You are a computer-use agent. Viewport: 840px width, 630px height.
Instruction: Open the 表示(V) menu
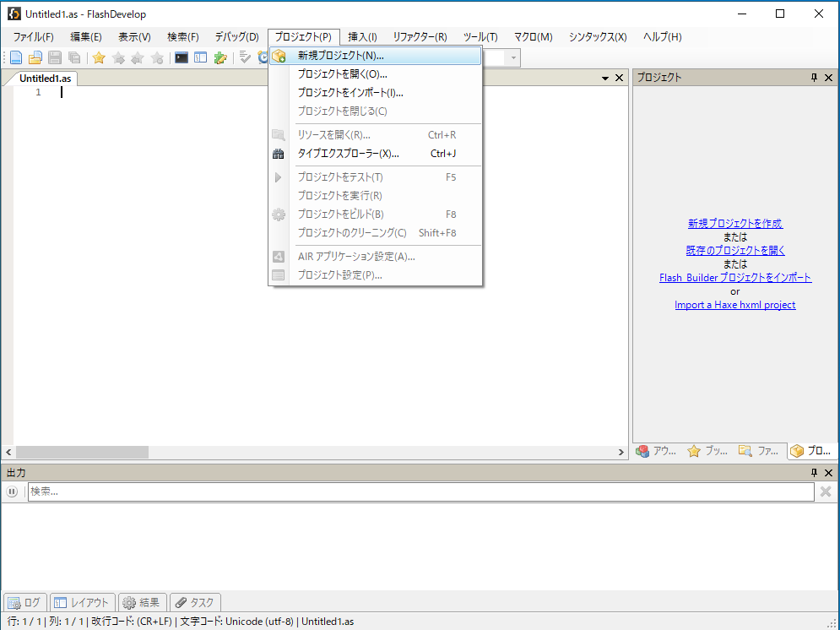coord(134,37)
